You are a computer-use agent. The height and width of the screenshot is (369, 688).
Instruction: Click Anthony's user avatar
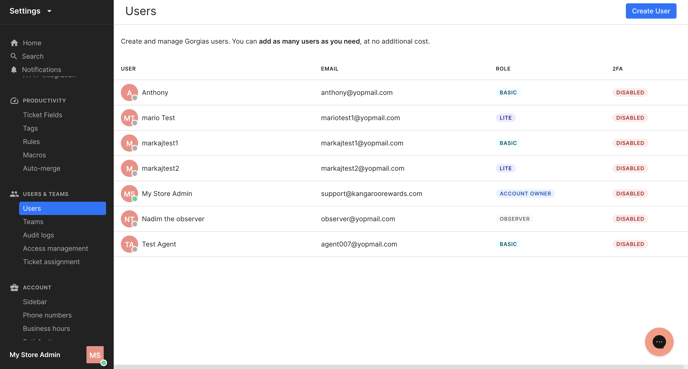pyautogui.click(x=129, y=93)
